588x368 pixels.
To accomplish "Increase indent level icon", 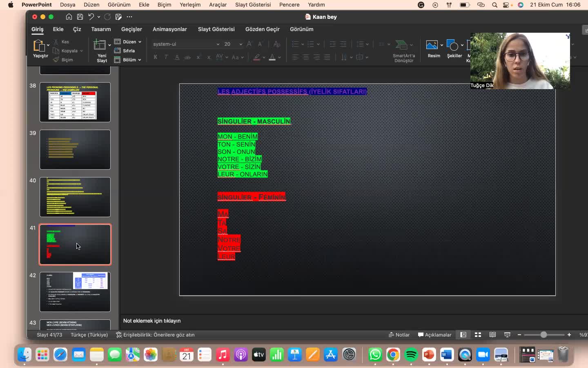I will pos(343,44).
